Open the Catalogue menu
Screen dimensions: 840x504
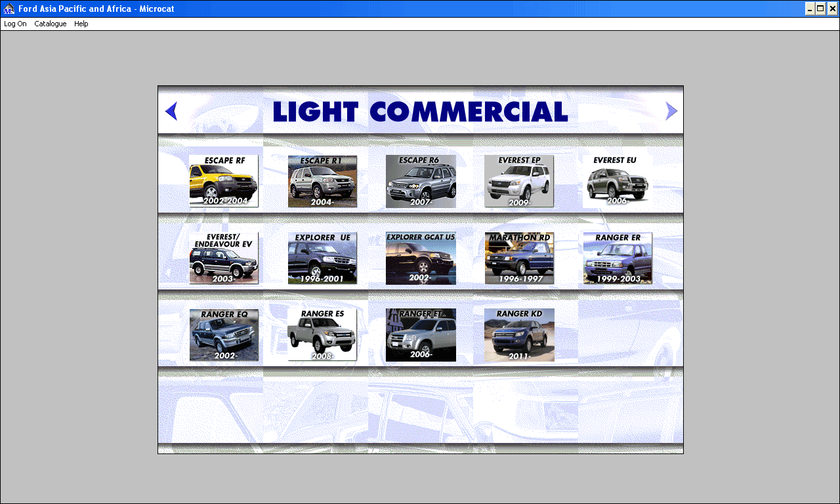[x=50, y=24]
